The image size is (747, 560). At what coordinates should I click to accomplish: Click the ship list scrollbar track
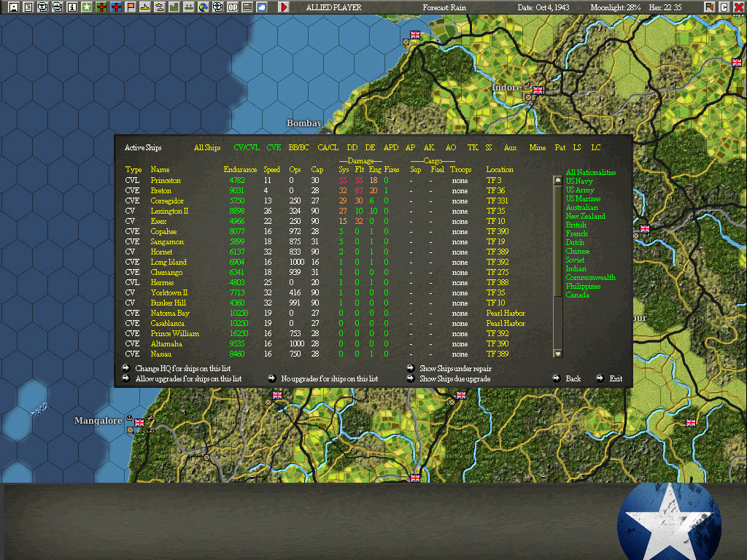coord(558,267)
